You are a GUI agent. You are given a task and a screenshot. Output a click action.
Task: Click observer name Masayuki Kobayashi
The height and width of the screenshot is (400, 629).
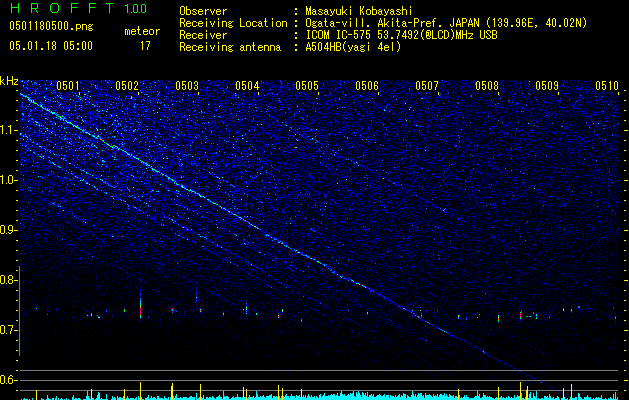(x=359, y=11)
